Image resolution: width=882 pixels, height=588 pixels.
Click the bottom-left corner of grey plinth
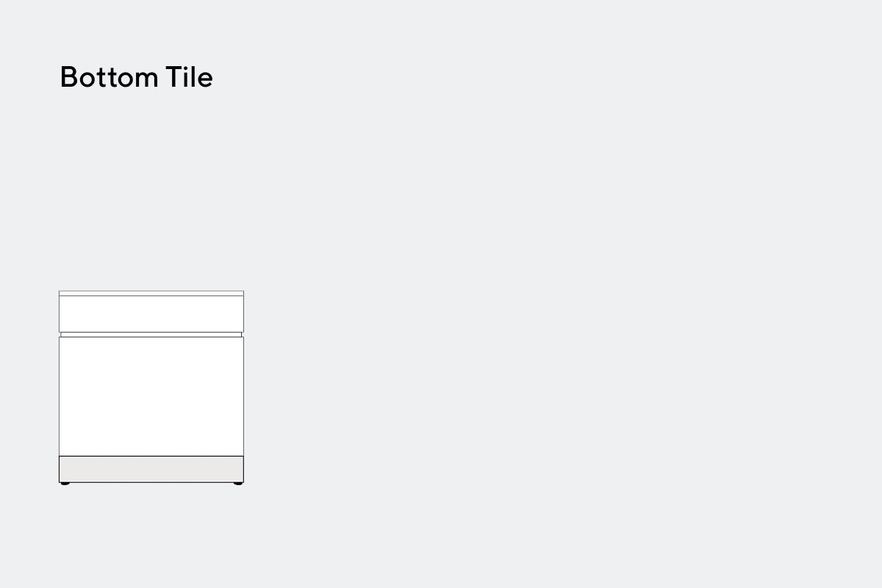click(60, 482)
